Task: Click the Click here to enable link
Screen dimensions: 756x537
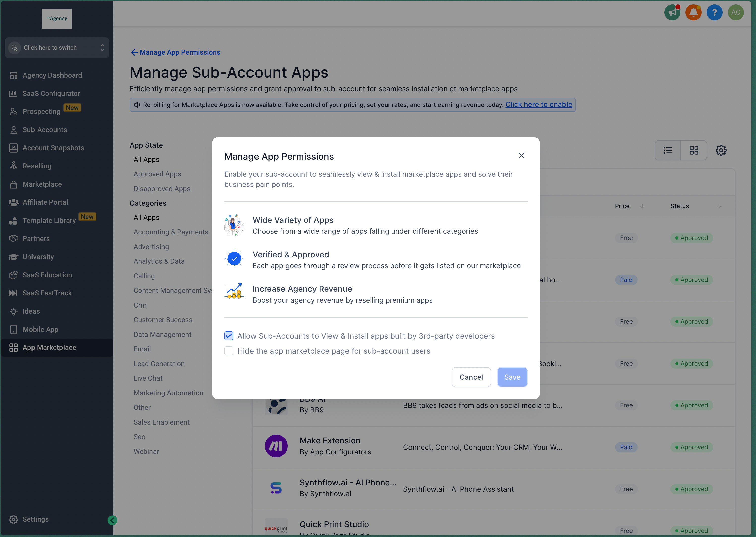Action: pos(538,104)
